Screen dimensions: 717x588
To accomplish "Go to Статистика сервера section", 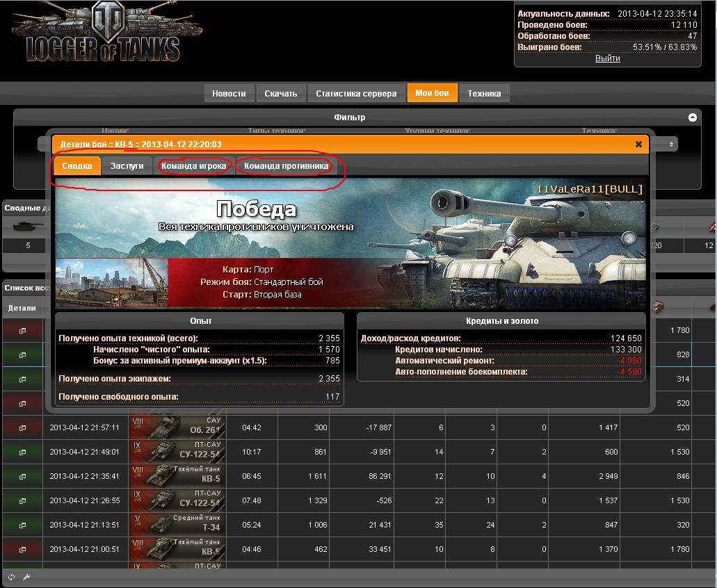I will point(356,93).
